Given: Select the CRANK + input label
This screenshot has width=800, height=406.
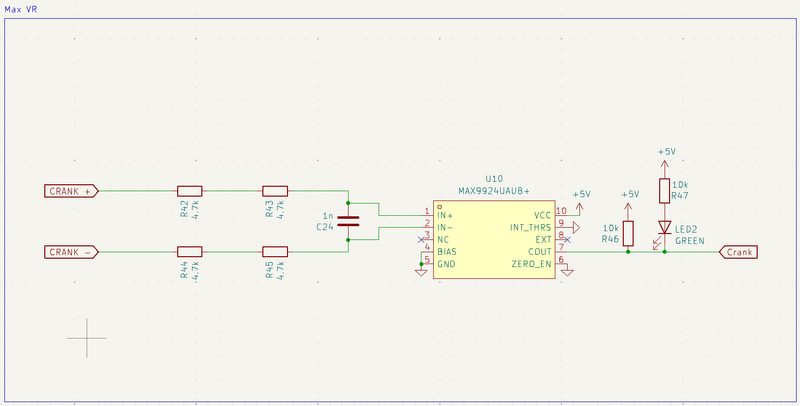Looking at the screenshot, I should coord(71,191).
